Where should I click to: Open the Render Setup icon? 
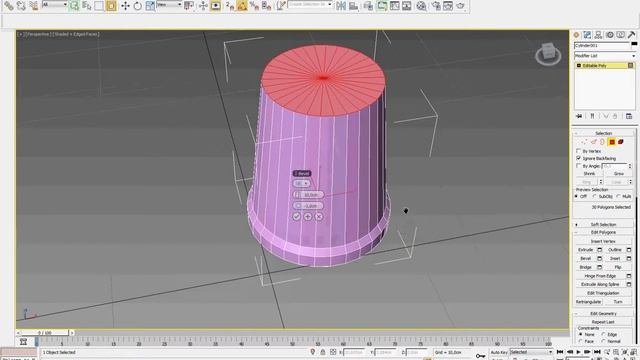click(436, 6)
